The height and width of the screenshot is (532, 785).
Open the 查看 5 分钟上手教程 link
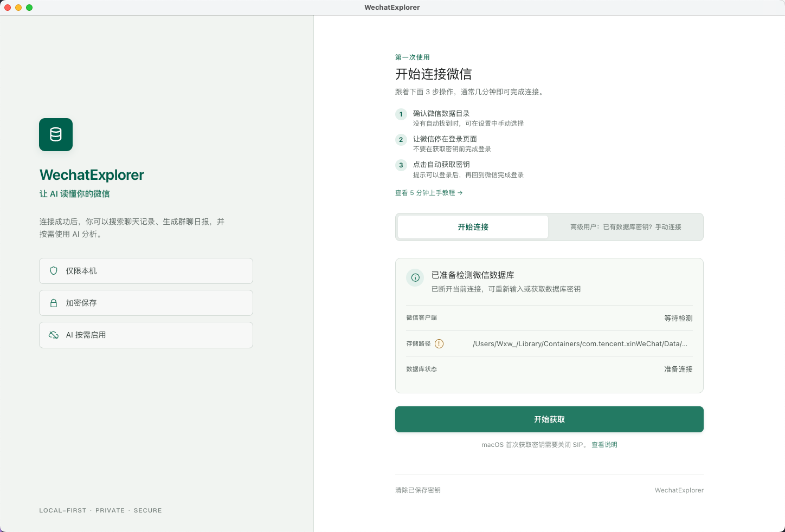[429, 193]
